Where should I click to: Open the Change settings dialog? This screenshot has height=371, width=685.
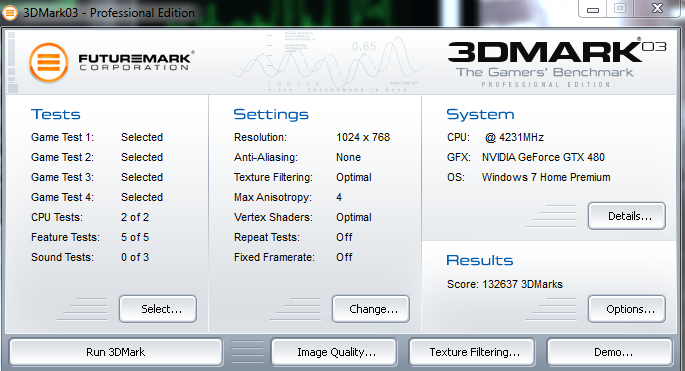[371, 309]
